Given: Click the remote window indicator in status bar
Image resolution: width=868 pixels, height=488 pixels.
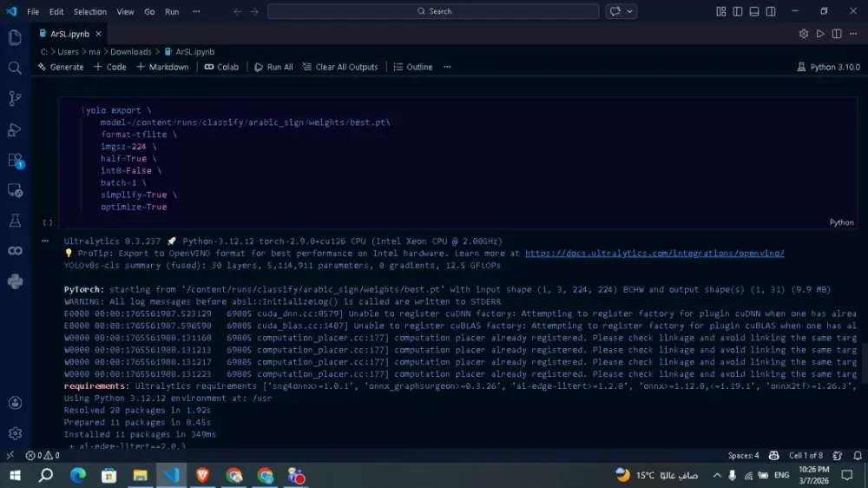Looking at the screenshot, I should pyautogui.click(x=10, y=455).
